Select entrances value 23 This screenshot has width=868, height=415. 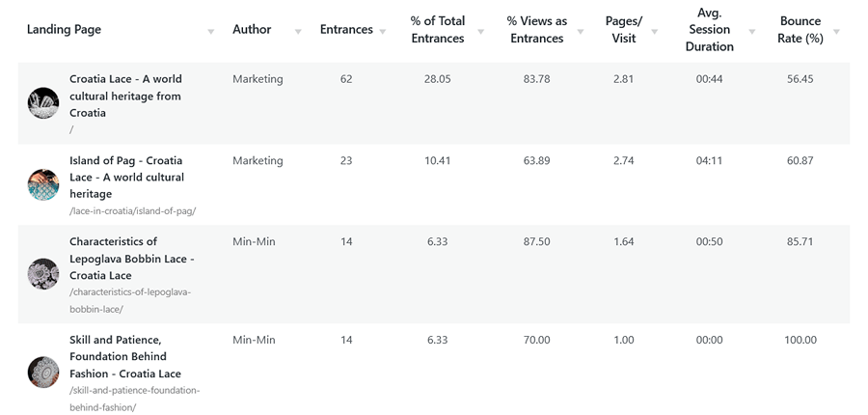point(346,160)
